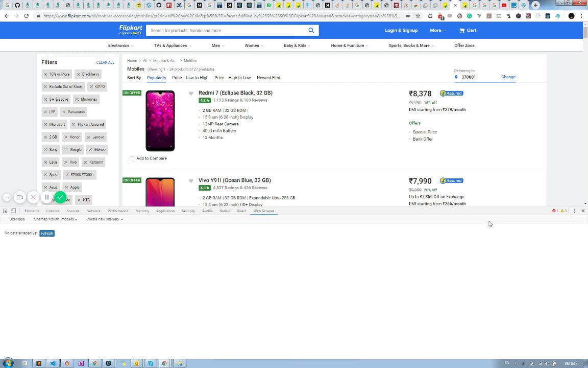Open DevTools more options menu
588x368 pixels.
pos(575,211)
